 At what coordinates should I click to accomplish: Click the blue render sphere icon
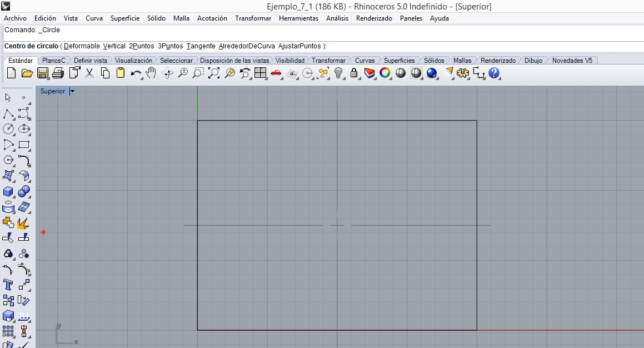pyautogui.click(x=432, y=73)
